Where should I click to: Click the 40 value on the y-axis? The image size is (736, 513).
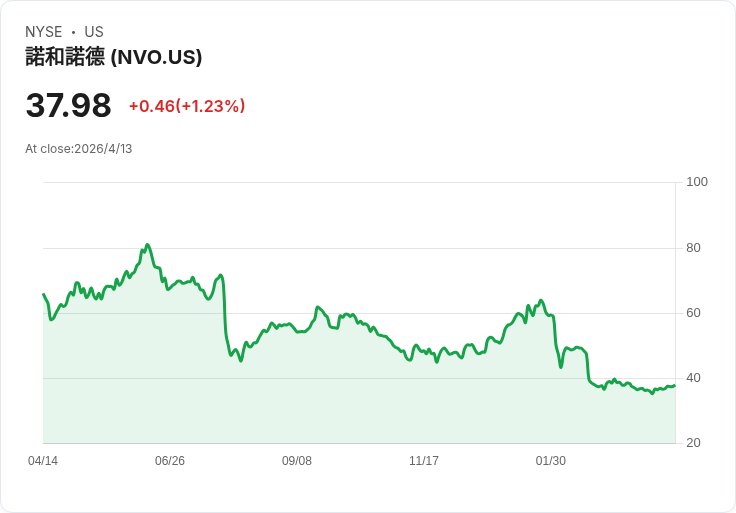694,378
